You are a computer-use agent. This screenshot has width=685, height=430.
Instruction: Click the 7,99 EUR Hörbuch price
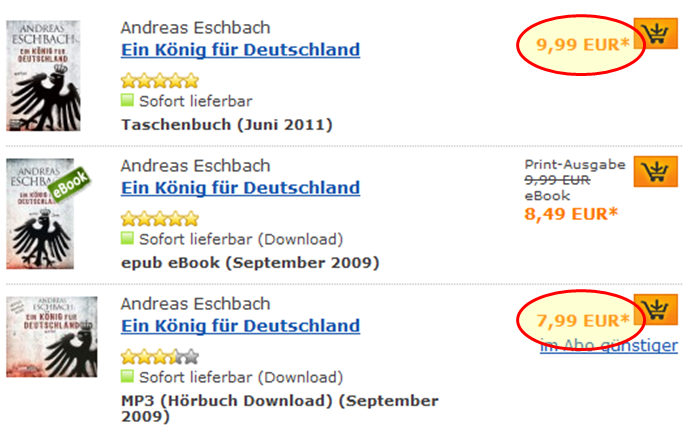click(x=578, y=321)
